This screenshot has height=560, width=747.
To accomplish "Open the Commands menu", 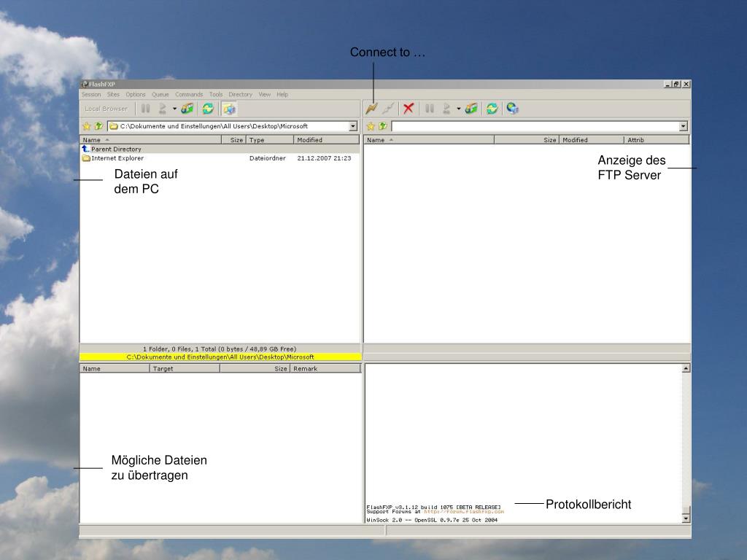I will pos(189,94).
